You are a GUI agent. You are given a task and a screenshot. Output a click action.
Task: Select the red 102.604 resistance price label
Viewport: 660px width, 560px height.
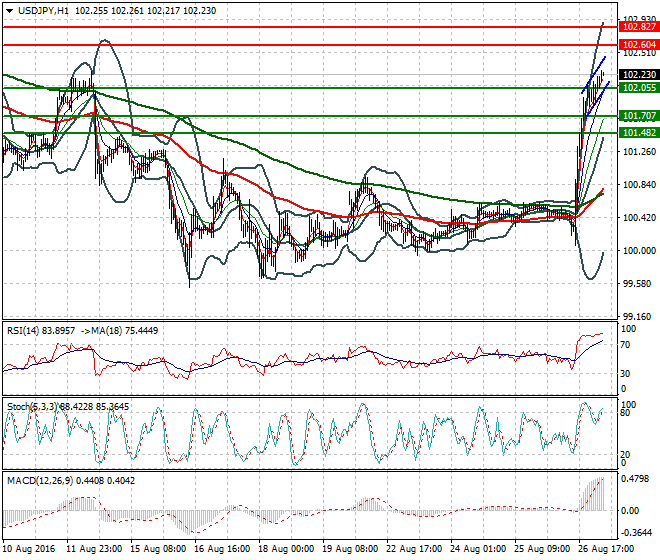(639, 45)
